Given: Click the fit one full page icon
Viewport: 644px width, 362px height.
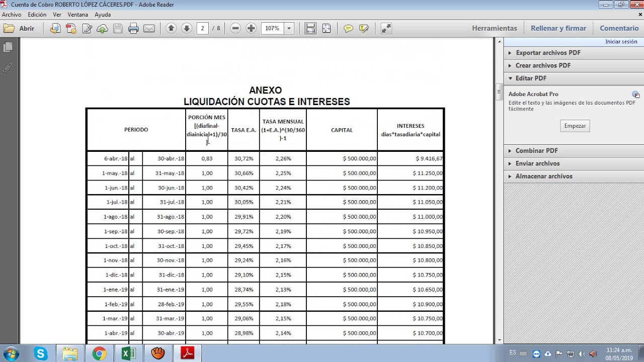Looking at the screenshot, I should point(327,28).
